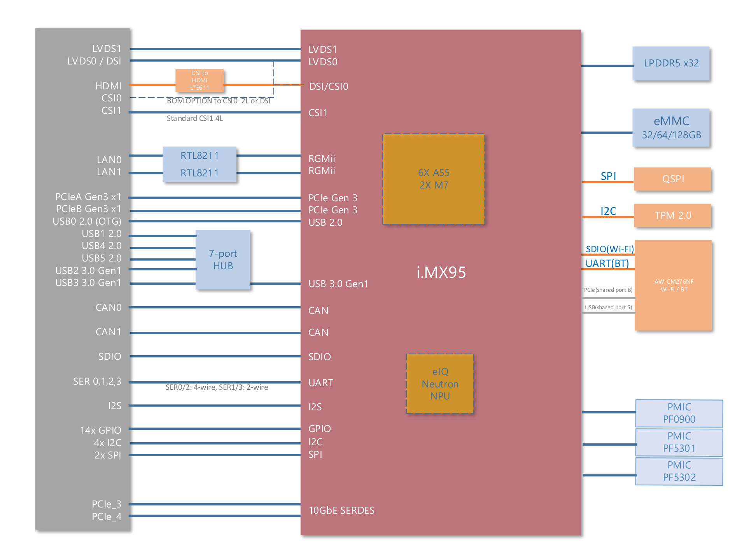Select the eMMC 32/64/128GB block
756x558 pixels.
[x=671, y=128]
